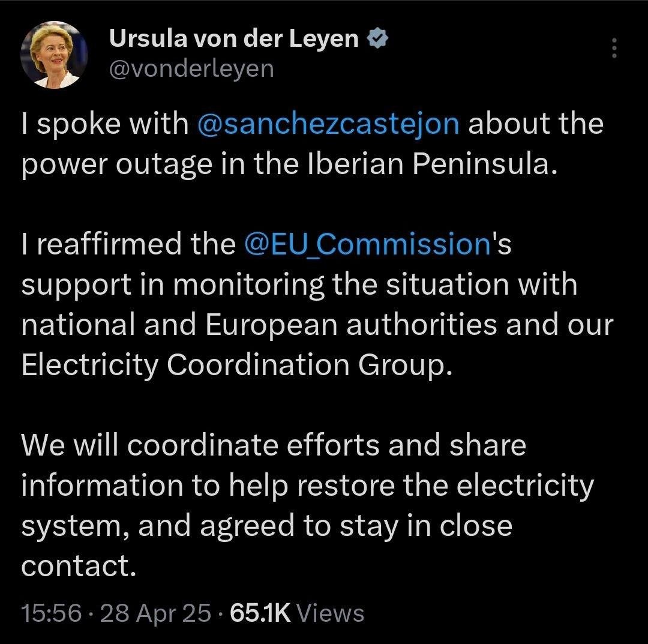Open the @vonderleyen handle below the name
Viewport: 648px width, 644px height.
[x=191, y=68]
